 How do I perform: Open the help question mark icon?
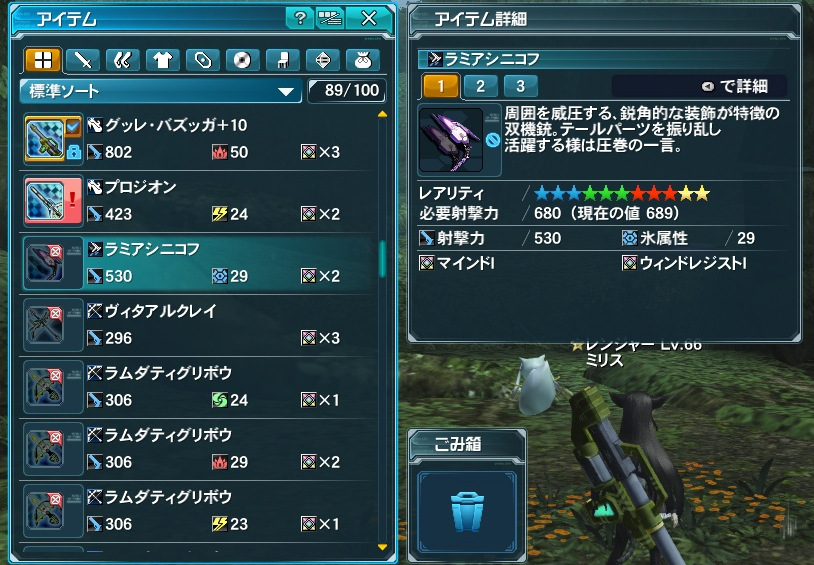300,19
